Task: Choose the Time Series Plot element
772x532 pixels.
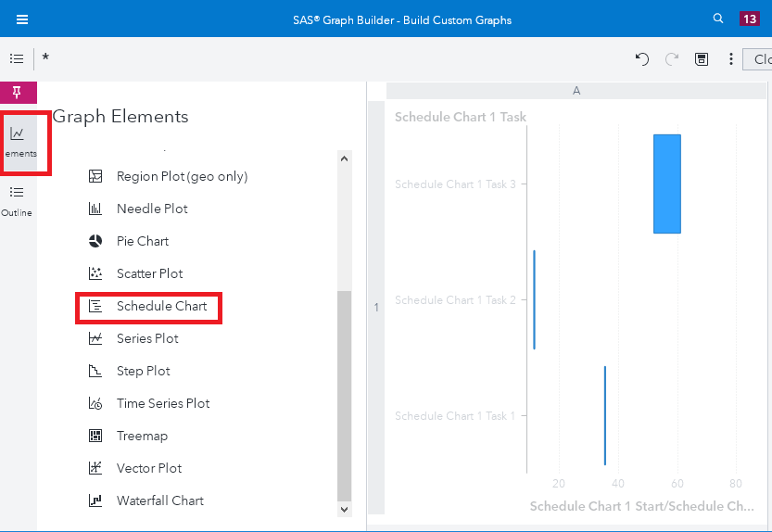Action: 163,403
